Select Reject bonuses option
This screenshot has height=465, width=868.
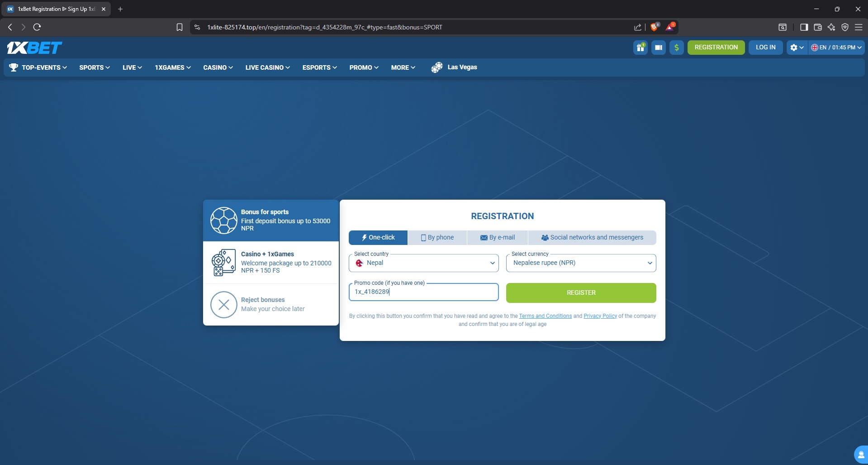coord(271,305)
